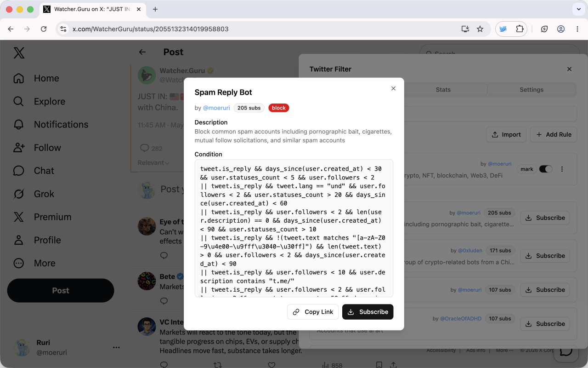Click the Copy Link button

click(313, 312)
